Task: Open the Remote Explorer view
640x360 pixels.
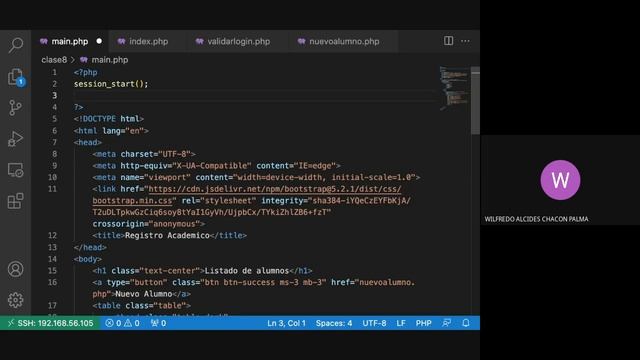Action: (16, 170)
